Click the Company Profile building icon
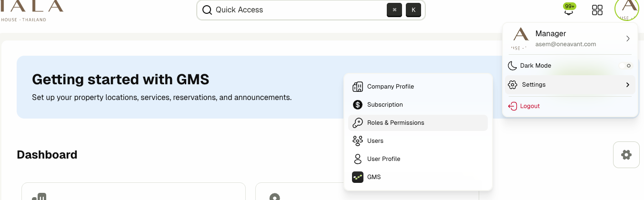644x200 pixels. [x=357, y=87]
